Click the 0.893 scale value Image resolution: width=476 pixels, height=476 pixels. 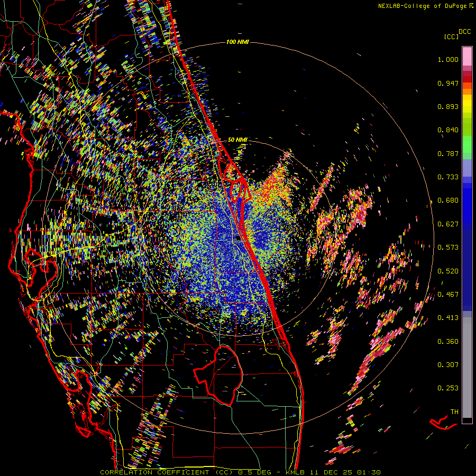(x=448, y=106)
